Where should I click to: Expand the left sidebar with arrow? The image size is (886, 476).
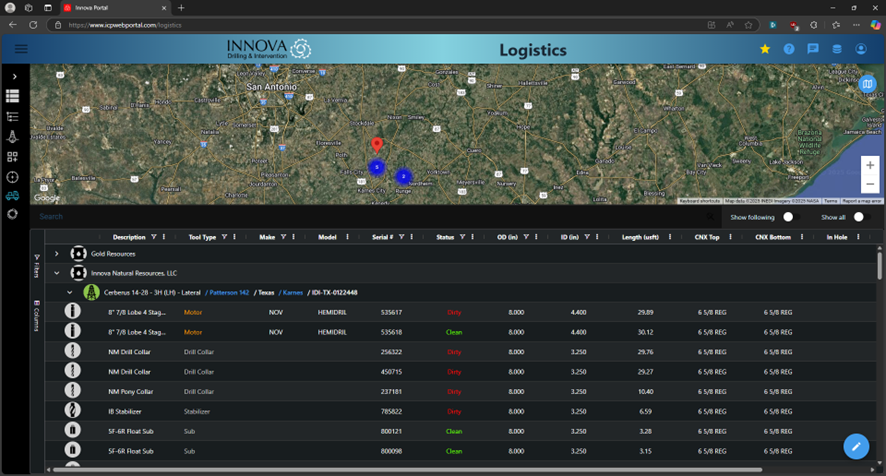(x=14, y=76)
